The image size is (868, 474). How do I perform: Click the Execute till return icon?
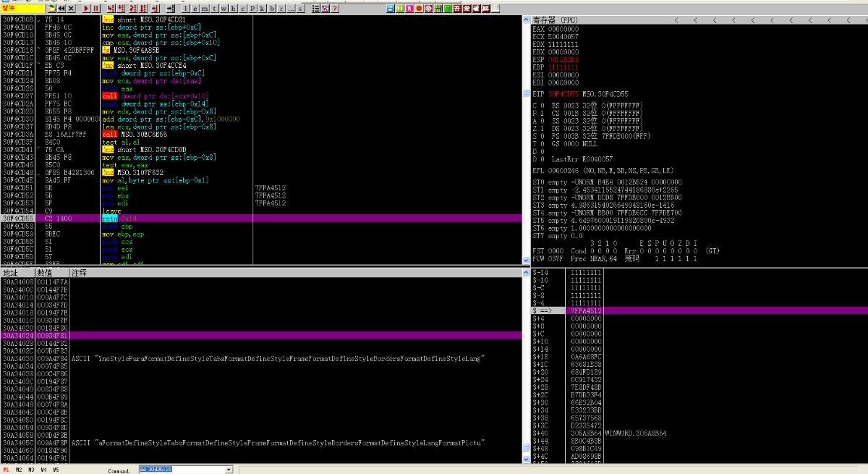coord(155,8)
